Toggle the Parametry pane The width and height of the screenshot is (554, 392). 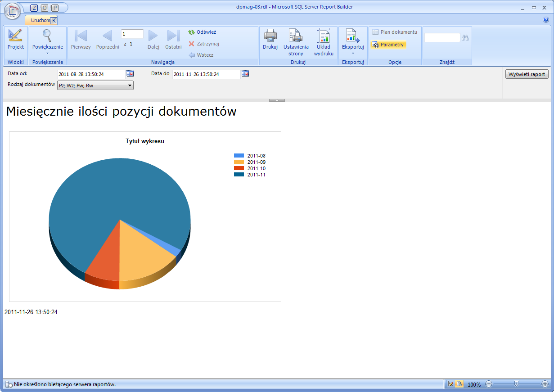click(x=388, y=45)
